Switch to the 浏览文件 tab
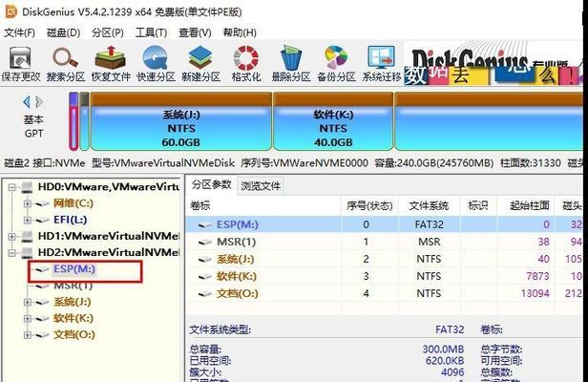This screenshot has width=588, height=382. coord(261,185)
